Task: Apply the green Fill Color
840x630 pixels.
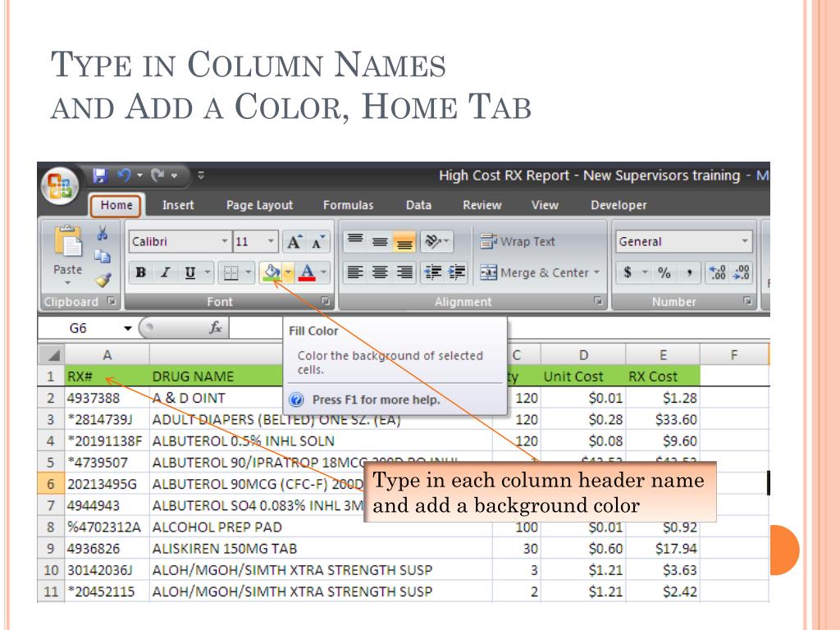Action: [x=272, y=272]
